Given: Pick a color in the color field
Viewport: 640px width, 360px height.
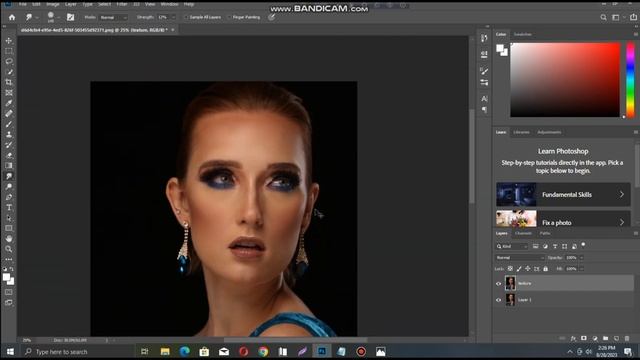Looking at the screenshot, I should (565, 80).
